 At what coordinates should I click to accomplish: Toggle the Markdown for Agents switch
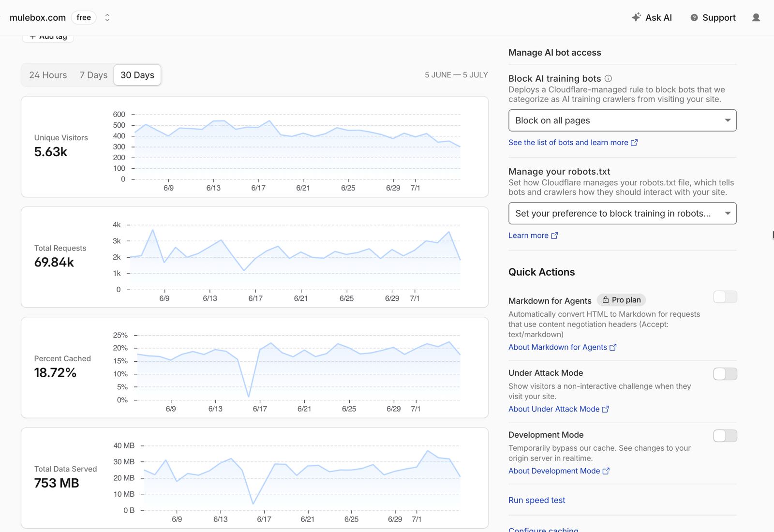725,297
